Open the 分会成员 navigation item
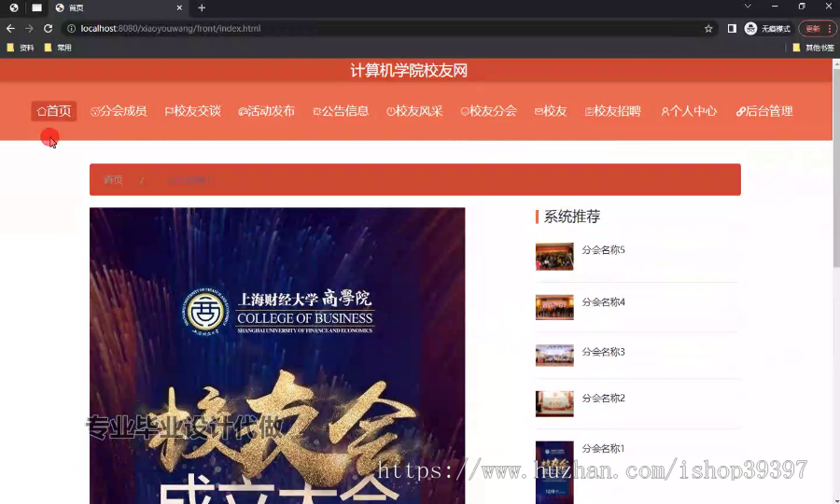The height and width of the screenshot is (504, 840). pos(119,111)
